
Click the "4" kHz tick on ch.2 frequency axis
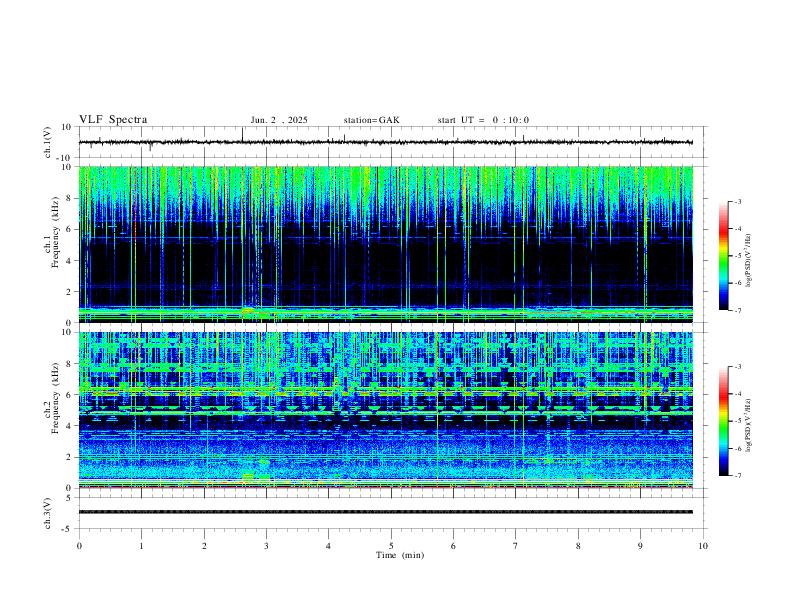tap(69, 426)
